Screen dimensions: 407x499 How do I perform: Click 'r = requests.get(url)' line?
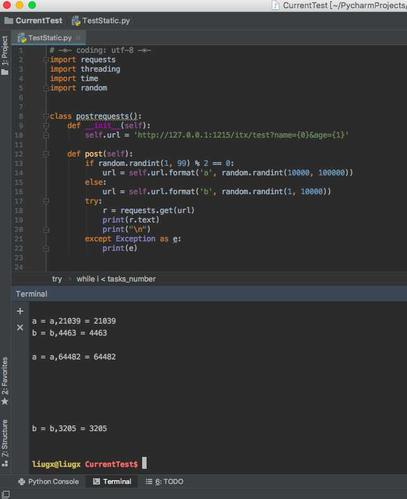tap(148, 210)
